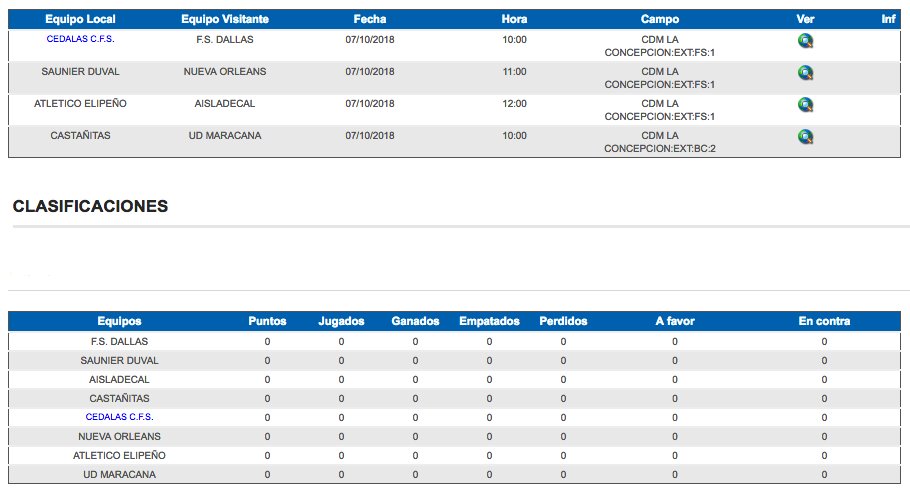Screen dimensions: 910x494
Task: Click the Ver column header
Action: pos(805,19)
